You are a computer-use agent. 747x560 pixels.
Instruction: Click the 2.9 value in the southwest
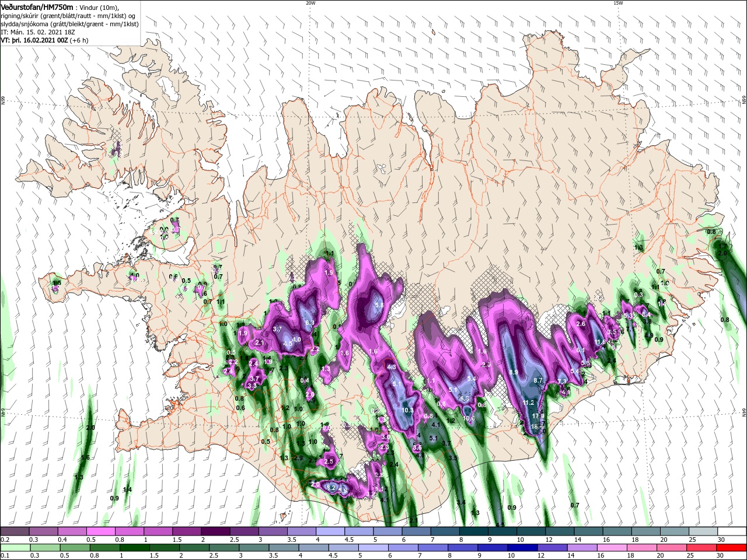pos(298,458)
